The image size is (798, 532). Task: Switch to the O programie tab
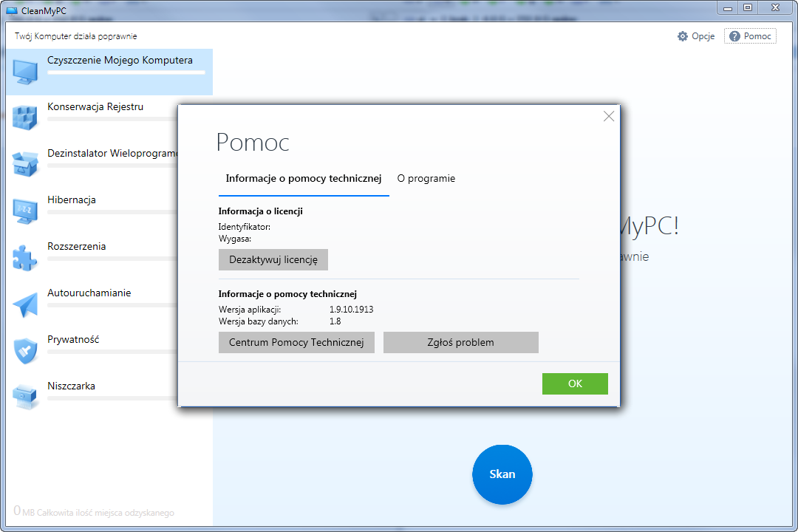(x=426, y=179)
